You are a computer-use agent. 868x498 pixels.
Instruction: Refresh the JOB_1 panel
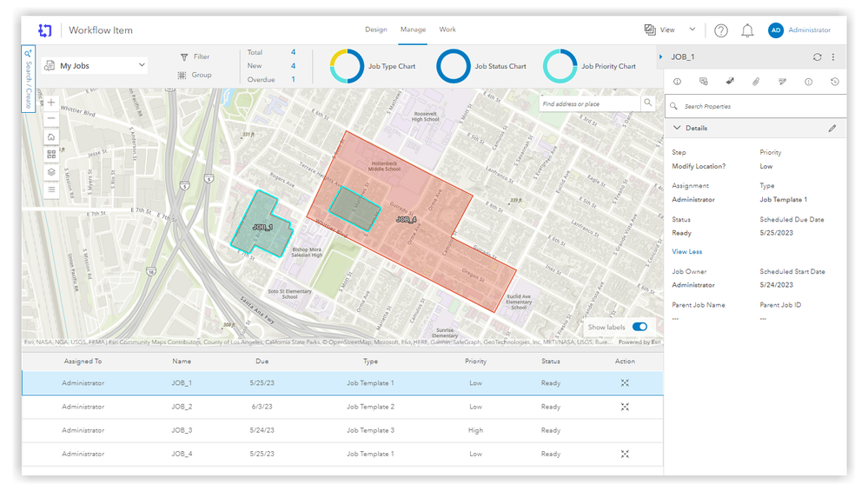pyautogui.click(x=817, y=57)
